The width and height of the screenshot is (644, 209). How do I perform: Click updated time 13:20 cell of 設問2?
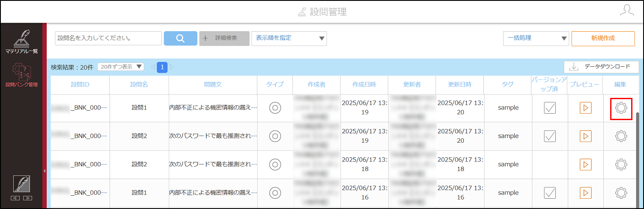coord(460,136)
